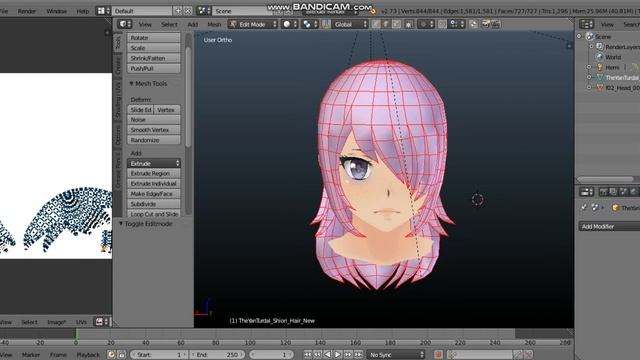Viewport: 640px width, 360px height.
Task: Switch to the Tools tab in tool shelf
Action: 118,42
